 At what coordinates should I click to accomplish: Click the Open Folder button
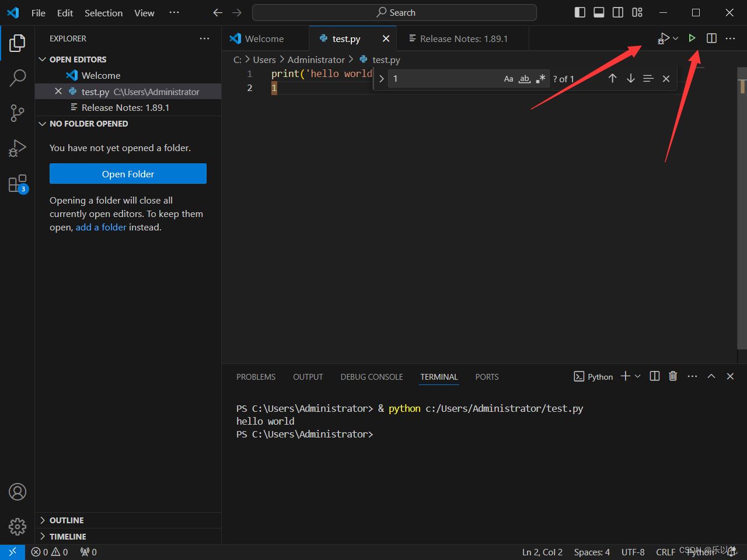[x=128, y=173]
